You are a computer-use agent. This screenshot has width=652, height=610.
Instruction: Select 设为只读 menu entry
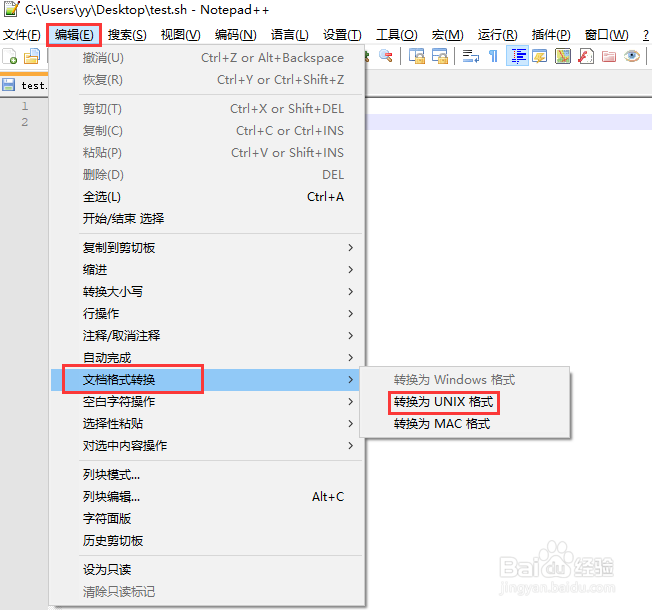click(208, 570)
